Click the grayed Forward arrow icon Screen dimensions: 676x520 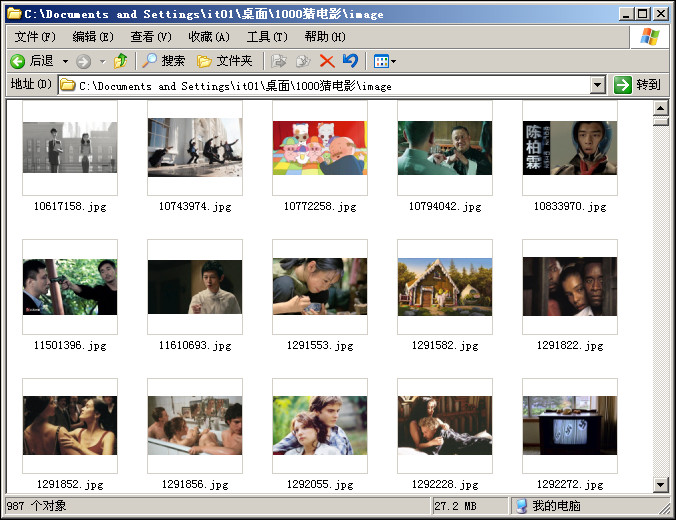[83, 61]
